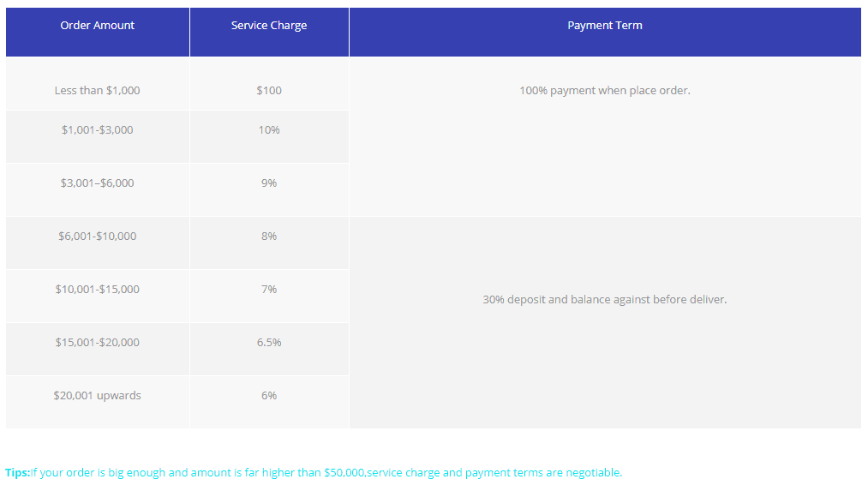The width and height of the screenshot is (868, 485).
Task: Click the Service Charge column header
Action: (x=269, y=26)
